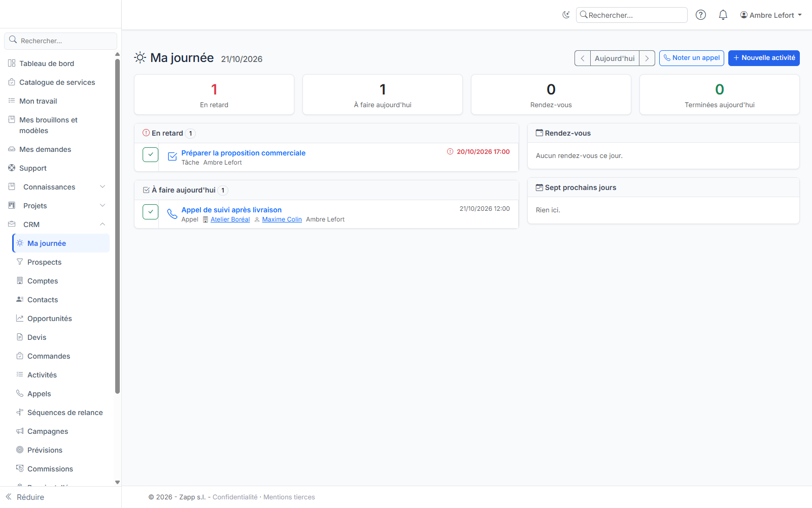Mark Appel de suivi après livraison done
The height and width of the screenshot is (508, 812).
[151, 211]
